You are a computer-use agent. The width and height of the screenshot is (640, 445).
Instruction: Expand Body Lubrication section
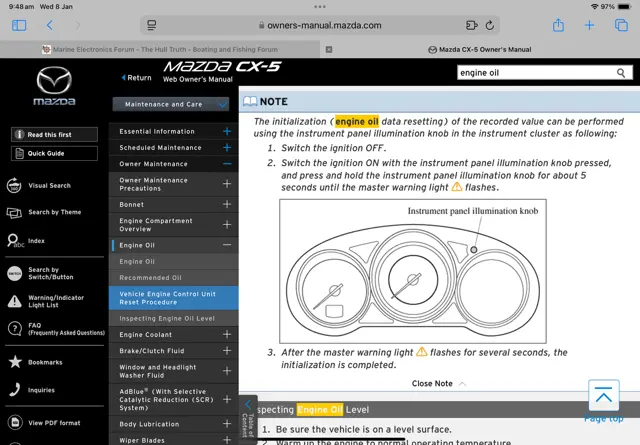227,424
